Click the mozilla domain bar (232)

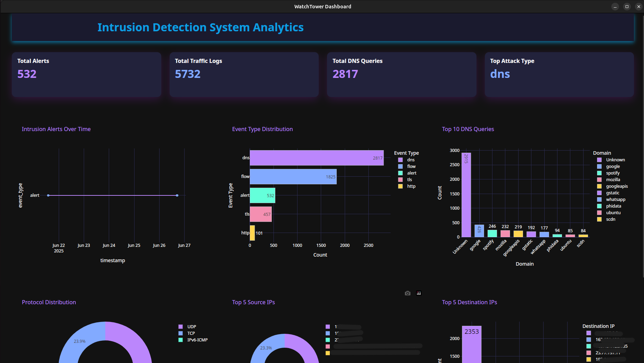(x=505, y=234)
